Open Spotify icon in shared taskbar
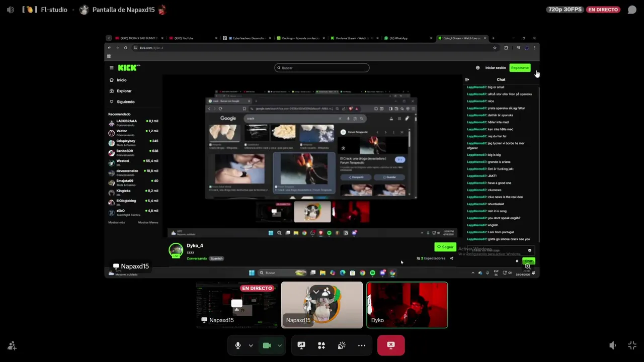 [x=372, y=273]
